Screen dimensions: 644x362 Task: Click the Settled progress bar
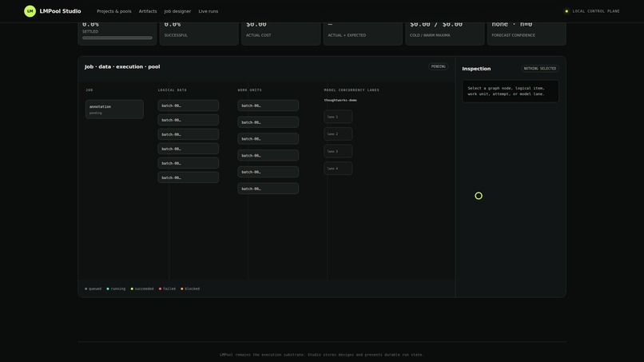pyautogui.click(x=117, y=38)
